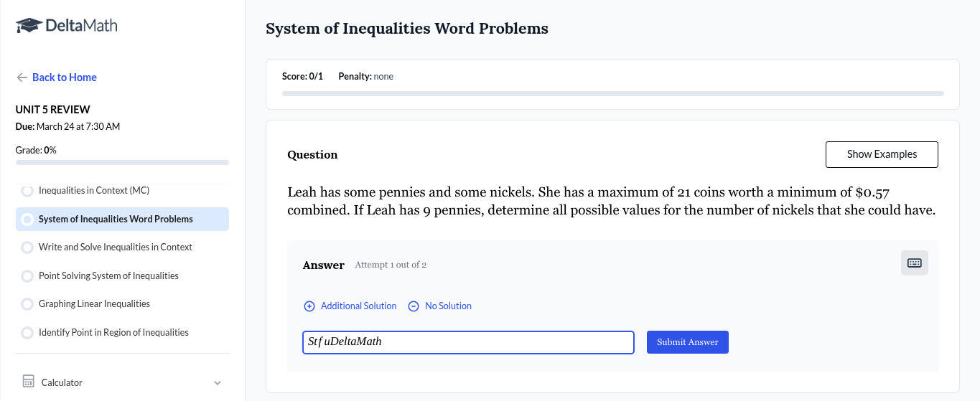Select Point Solving System of Inequalities circle
The height and width of the screenshot is (401, 980).
coord(27,276)
